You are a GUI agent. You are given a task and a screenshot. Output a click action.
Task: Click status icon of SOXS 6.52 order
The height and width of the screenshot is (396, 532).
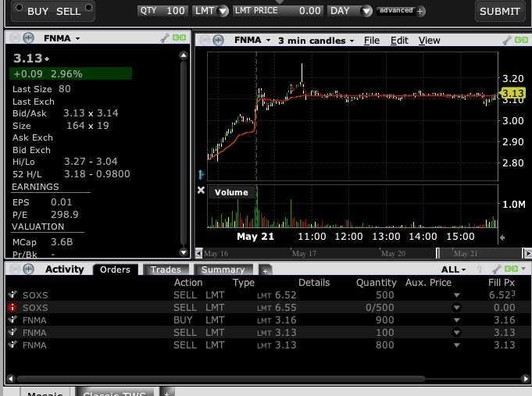12,294
